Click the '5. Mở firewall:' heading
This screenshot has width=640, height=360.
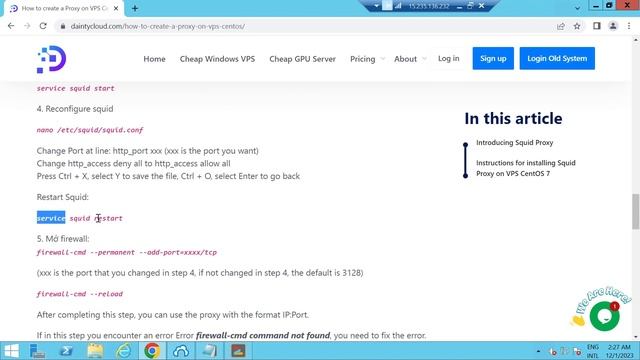[63, 239]
